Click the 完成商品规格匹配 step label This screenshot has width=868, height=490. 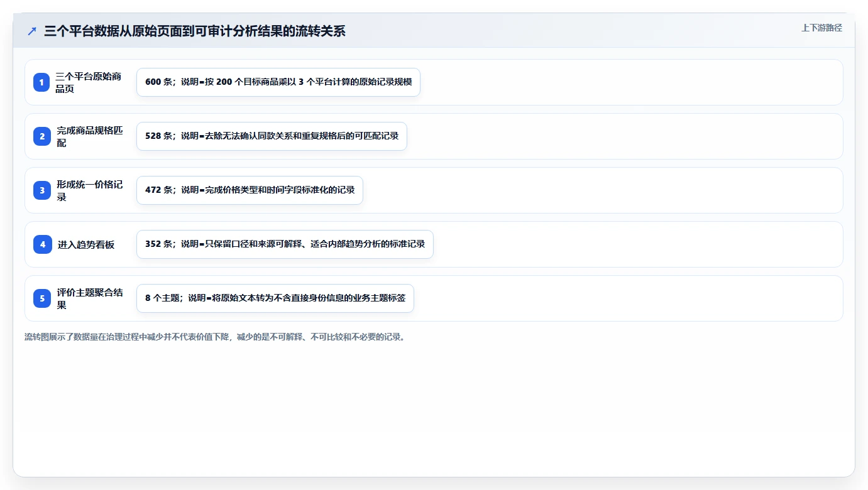point(90,136)
